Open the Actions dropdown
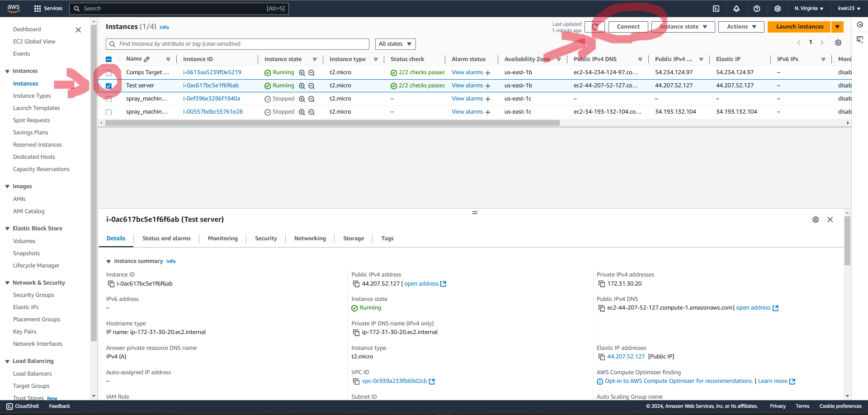This screenshot has width=868, height=415. coord(741,27)
